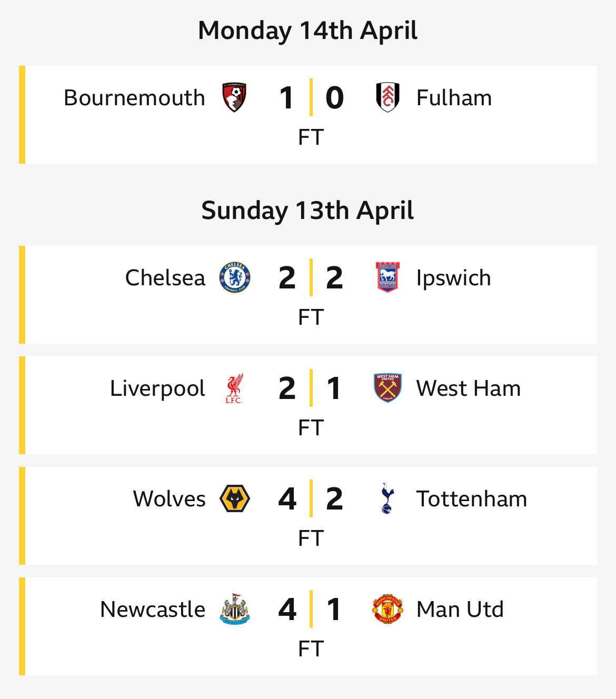This screenshot has width=616, height=699.
Task: Click the Liverpool 2-1 West Ham score
Action: pos(311,388)
